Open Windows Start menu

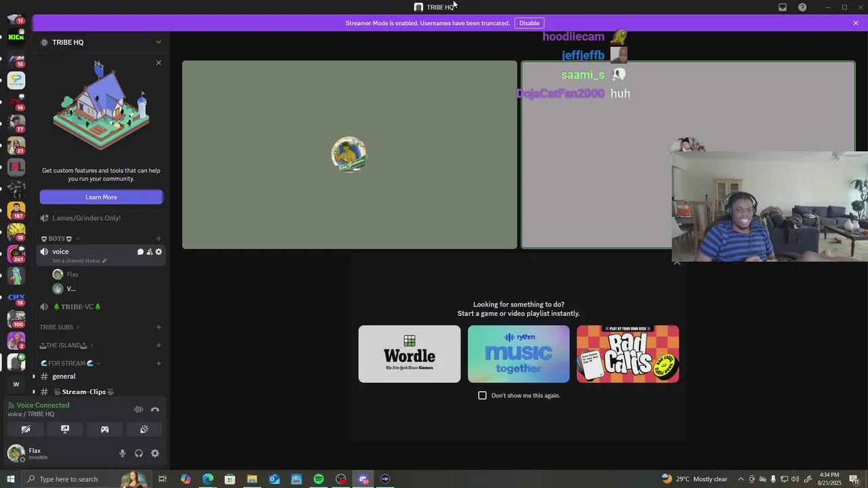click(10, 479)
